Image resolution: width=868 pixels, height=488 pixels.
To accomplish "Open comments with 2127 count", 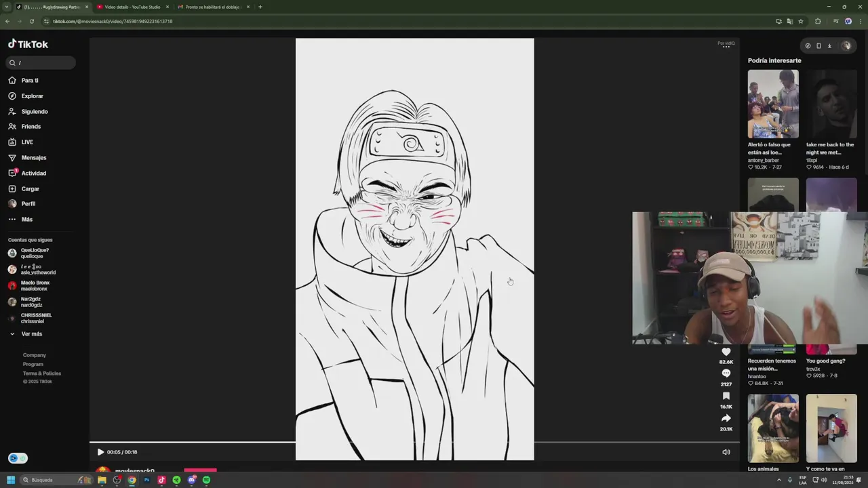I will [726, 373].
